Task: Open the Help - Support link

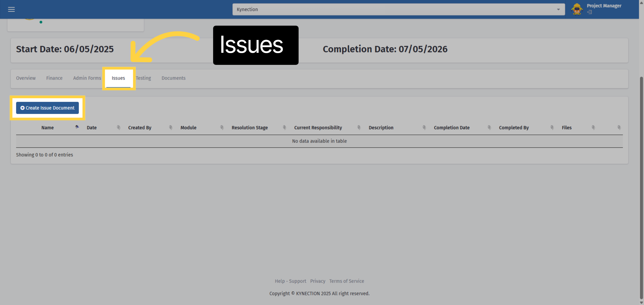Action: [x=290, y=281]
